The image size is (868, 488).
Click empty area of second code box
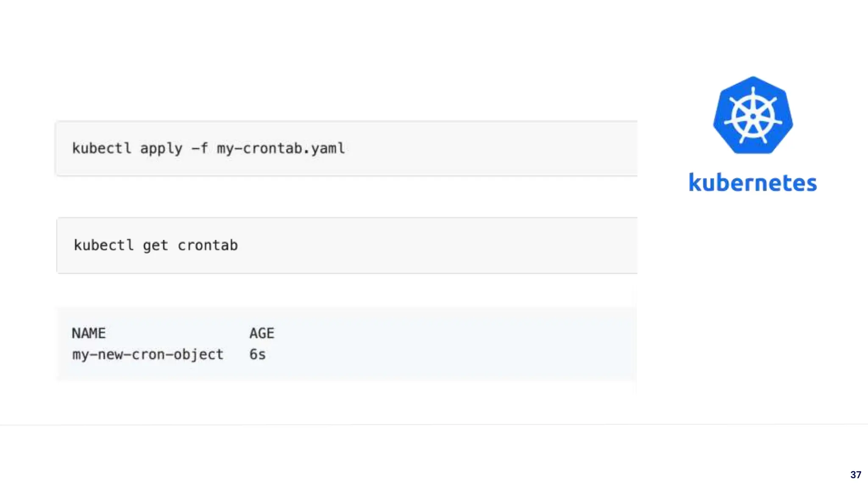[437, 245]
